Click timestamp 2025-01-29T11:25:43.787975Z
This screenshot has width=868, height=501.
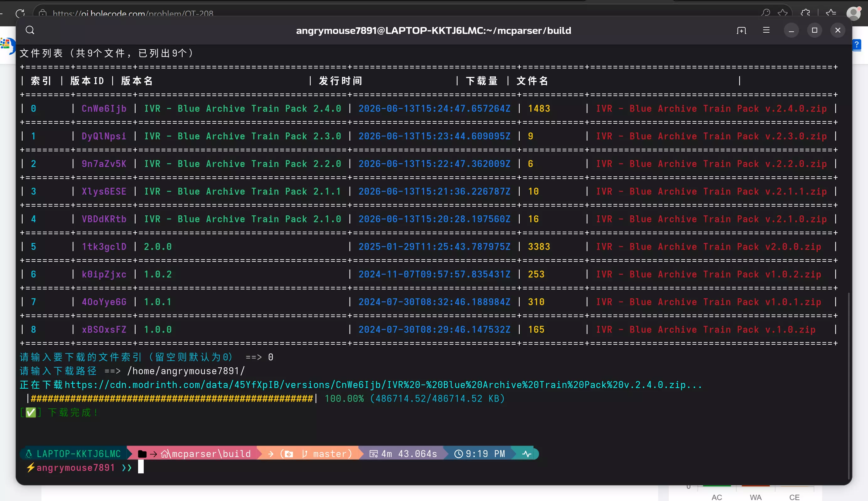(434, 246)
